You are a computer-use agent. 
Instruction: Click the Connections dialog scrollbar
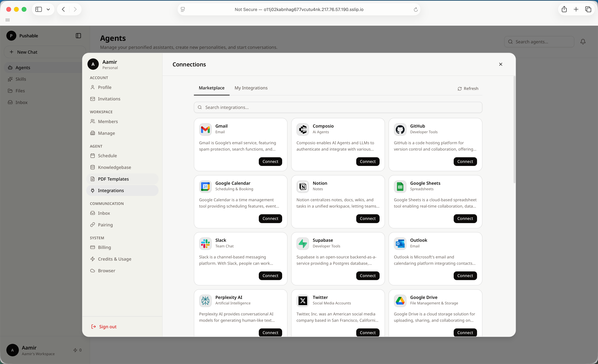(514, 130)
